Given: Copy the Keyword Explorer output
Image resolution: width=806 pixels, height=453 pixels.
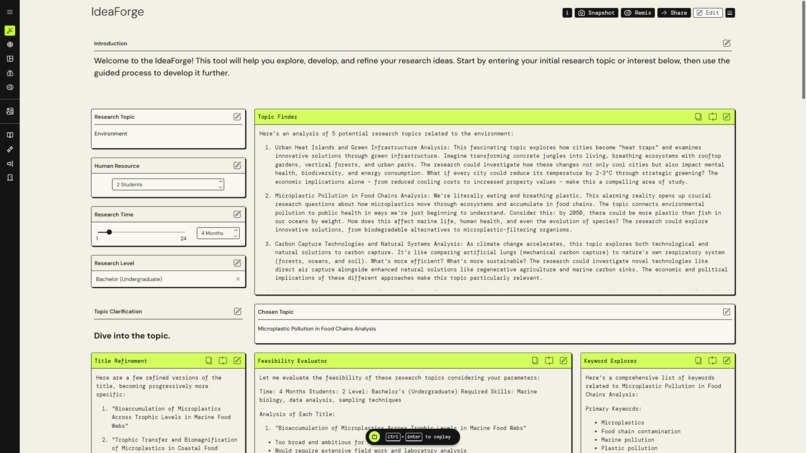Looking at the screenshot, I should [698, 360].
